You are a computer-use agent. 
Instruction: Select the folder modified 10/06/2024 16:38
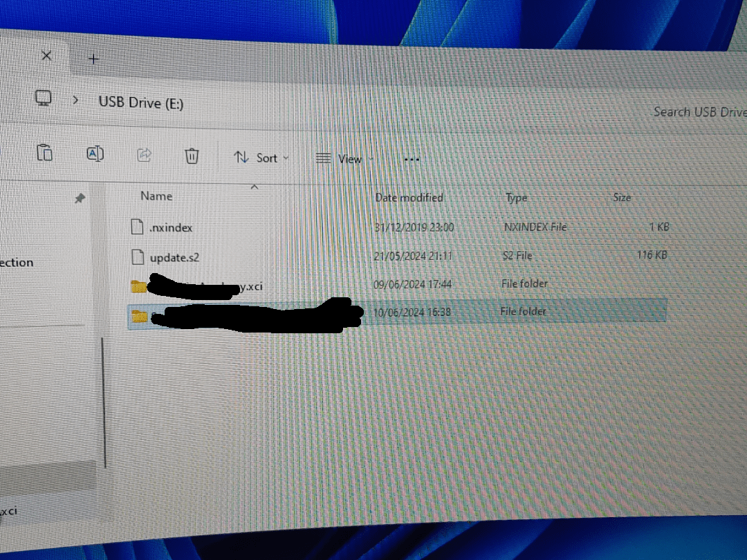coord(397,313)
